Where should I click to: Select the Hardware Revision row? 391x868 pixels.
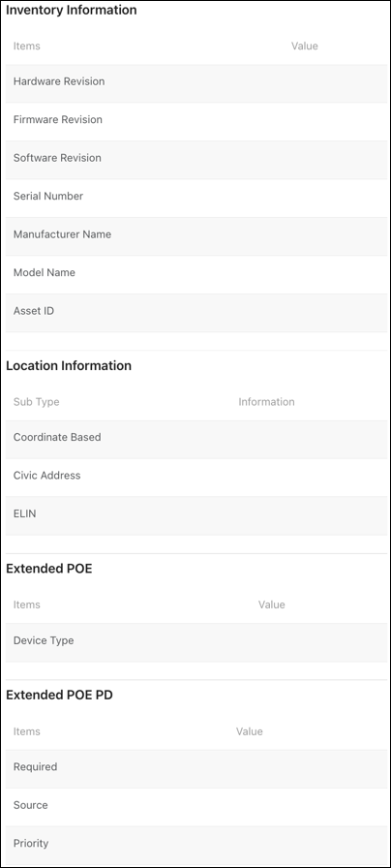195,83
